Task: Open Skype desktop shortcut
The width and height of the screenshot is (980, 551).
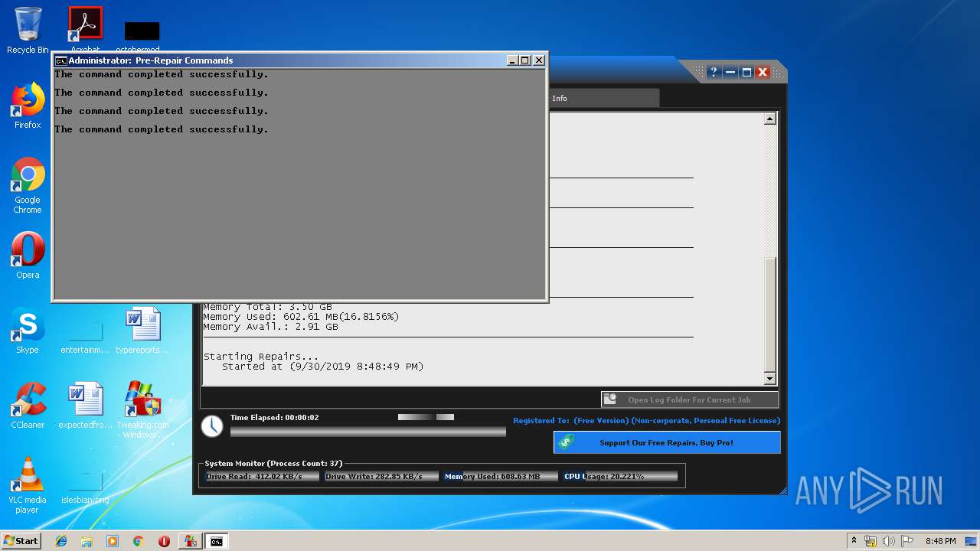Action: pyautogui.click(x=28, y=331)
